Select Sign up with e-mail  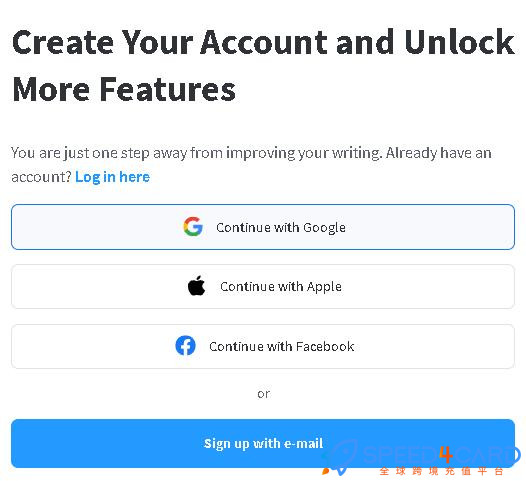(263, 443)
